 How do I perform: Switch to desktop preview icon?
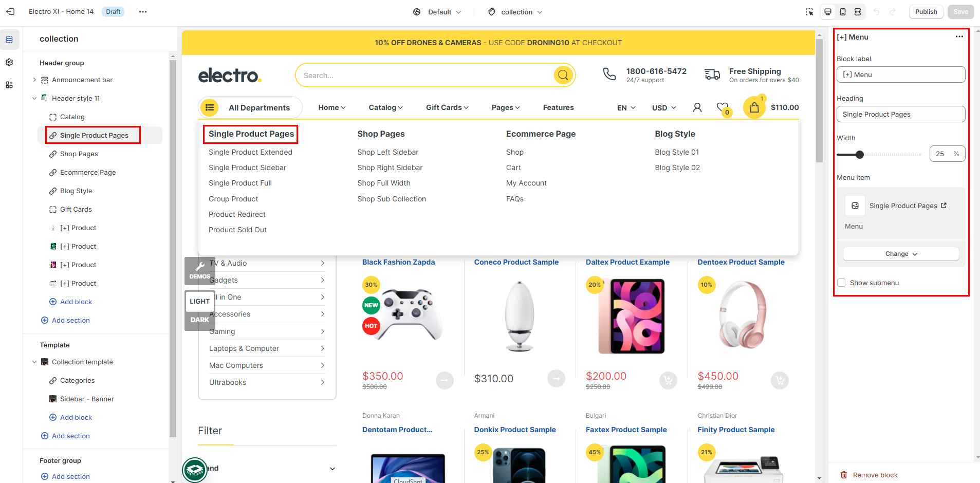pyautogui.click(x=828, y=12)
